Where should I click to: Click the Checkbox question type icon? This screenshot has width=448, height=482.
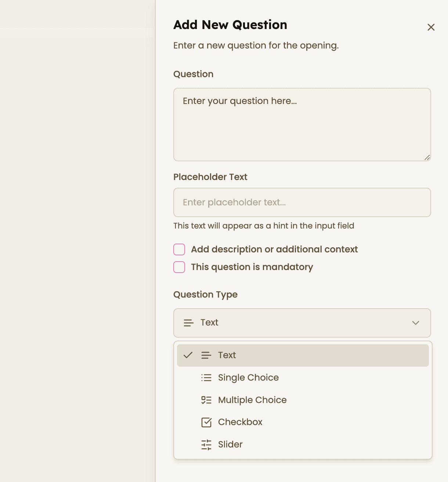pyautogui.click(x=206, y=422)
